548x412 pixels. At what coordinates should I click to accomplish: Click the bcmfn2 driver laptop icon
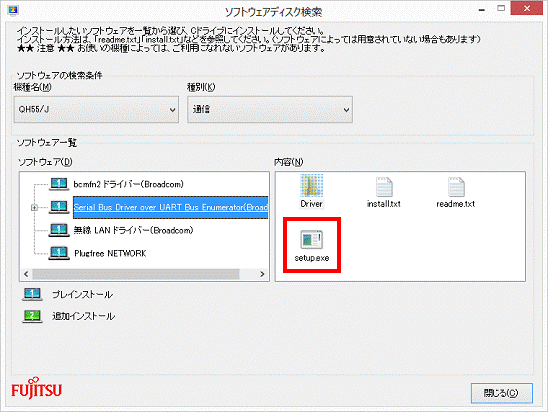coord(59,184)
